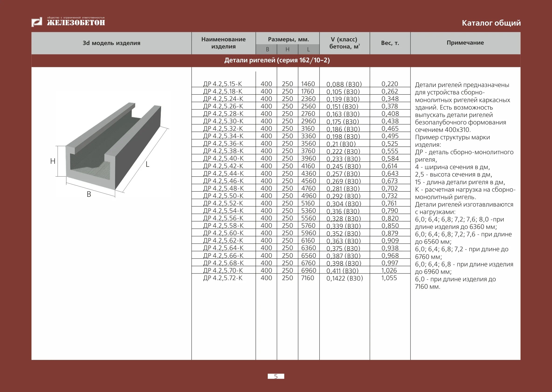Select the row name 'ДР 4.2,5.28-К'
This screenshot has width=552, height=392.
click(x=223, y=114)
